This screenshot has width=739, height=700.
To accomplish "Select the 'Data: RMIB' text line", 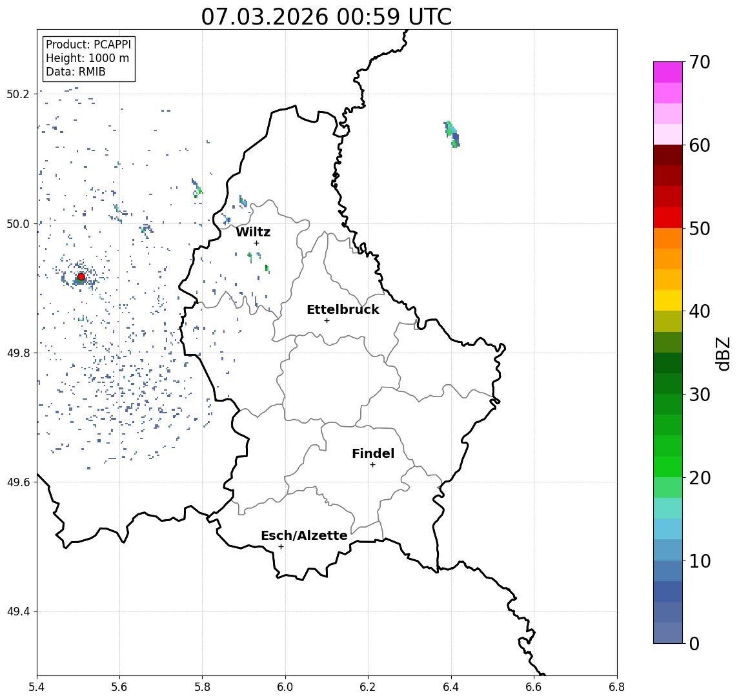I will (76, 72).
